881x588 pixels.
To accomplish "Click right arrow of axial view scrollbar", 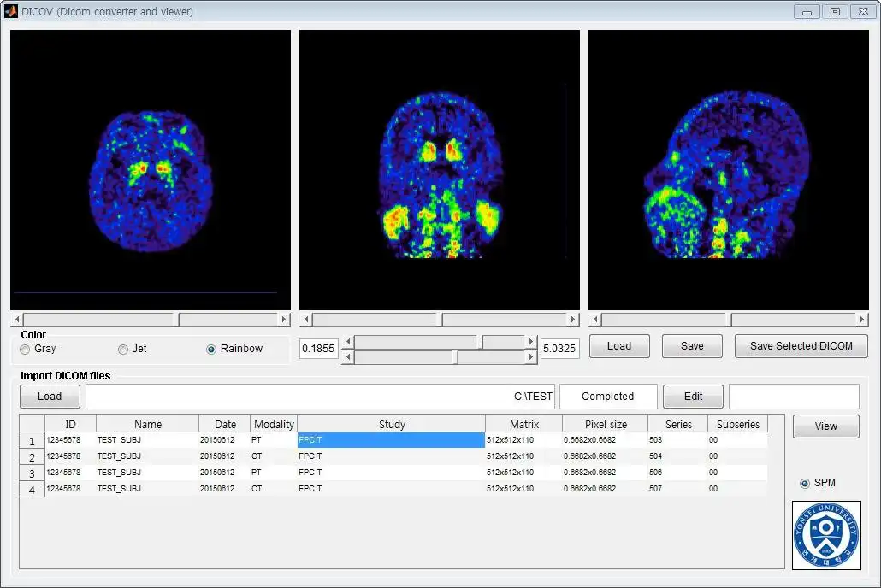I will (x=284, y=320).
